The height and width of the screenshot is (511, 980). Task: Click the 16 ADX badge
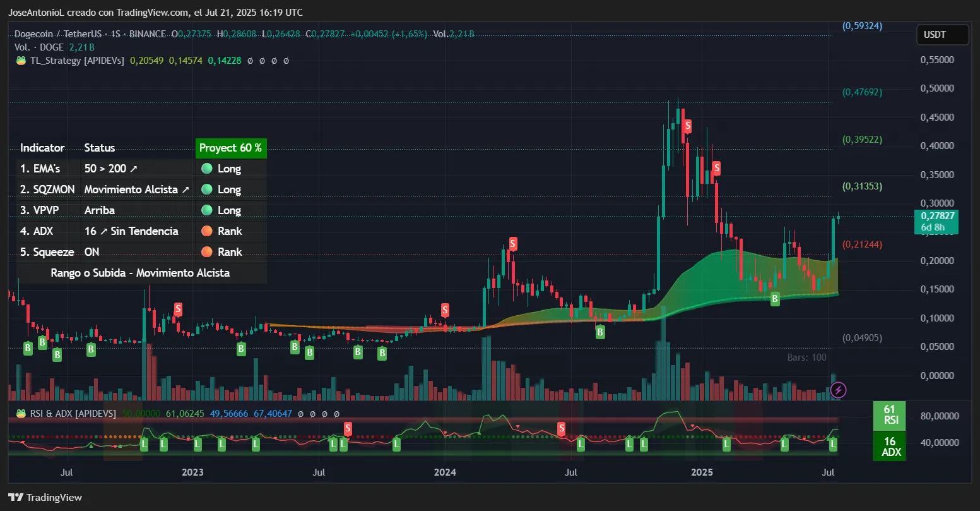(x=889, y=447)
